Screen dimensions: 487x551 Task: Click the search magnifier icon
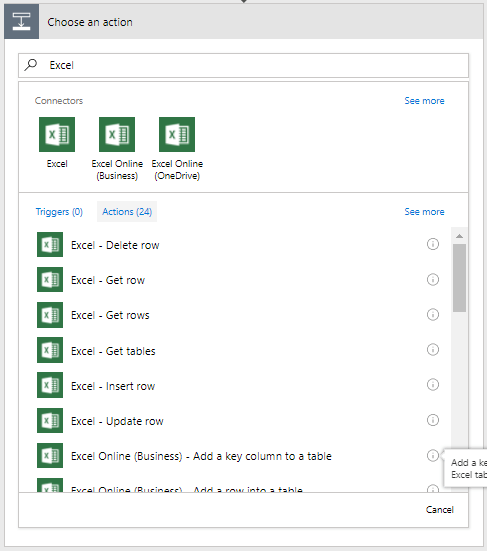[31, 65]
